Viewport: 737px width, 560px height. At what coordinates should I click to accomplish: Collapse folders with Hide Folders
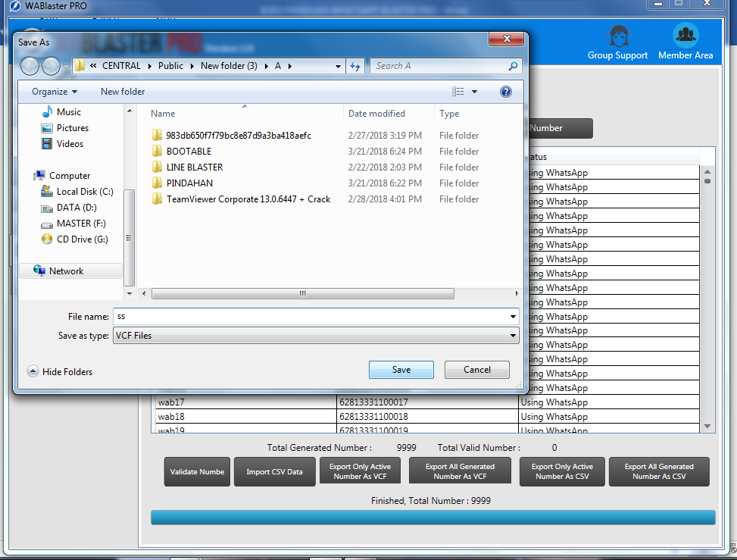pos(60,372)
